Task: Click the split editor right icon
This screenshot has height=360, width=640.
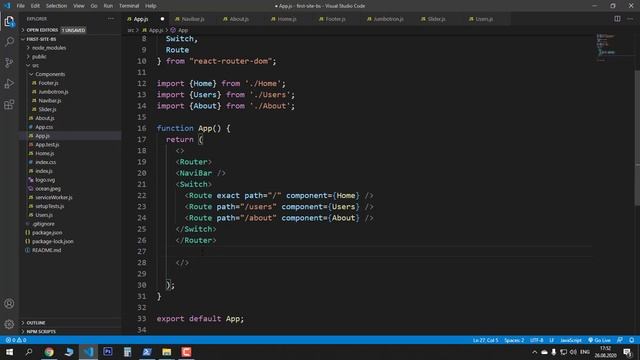Action: tap(617, 19)
